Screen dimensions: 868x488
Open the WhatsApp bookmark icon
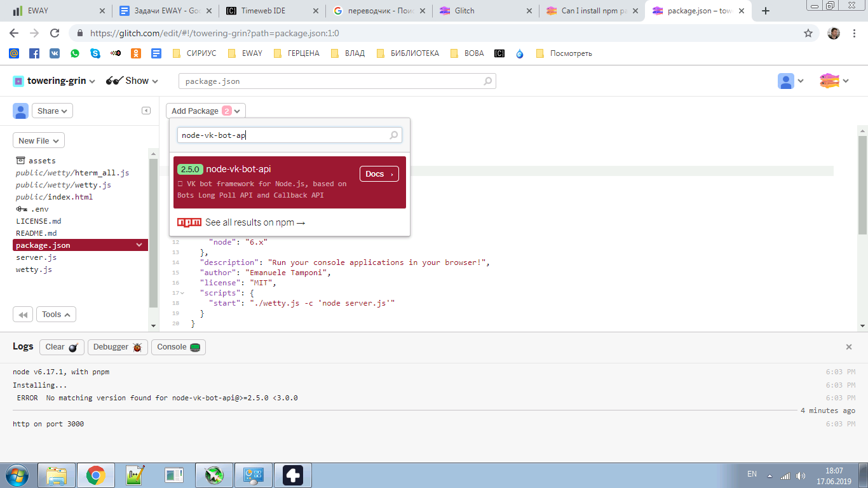[x=75, y=53]
